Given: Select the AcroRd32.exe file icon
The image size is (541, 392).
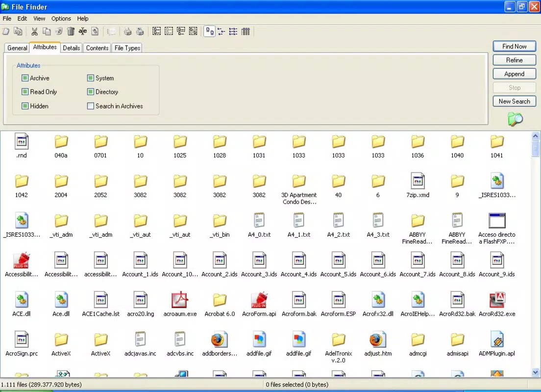Looking at the screenshot, I should coord(497,300).
